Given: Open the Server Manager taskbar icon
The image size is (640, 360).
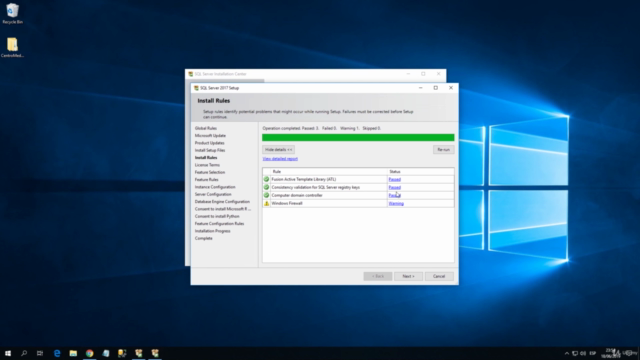Looking at the screenshot, I should pos(106,353).
